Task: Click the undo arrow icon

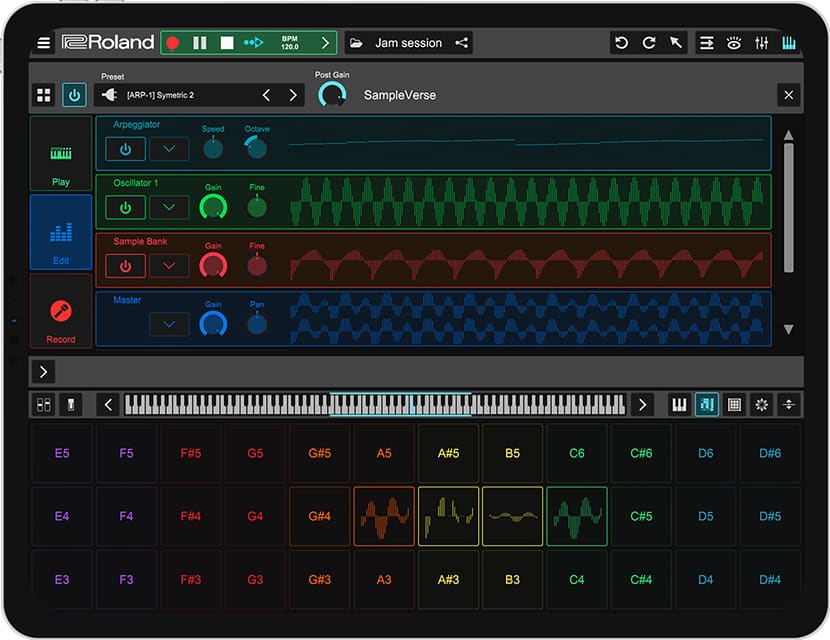Action: (622, 43)
